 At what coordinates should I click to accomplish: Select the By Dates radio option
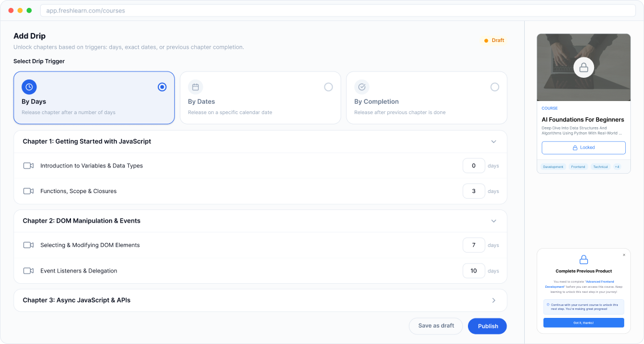328,87
